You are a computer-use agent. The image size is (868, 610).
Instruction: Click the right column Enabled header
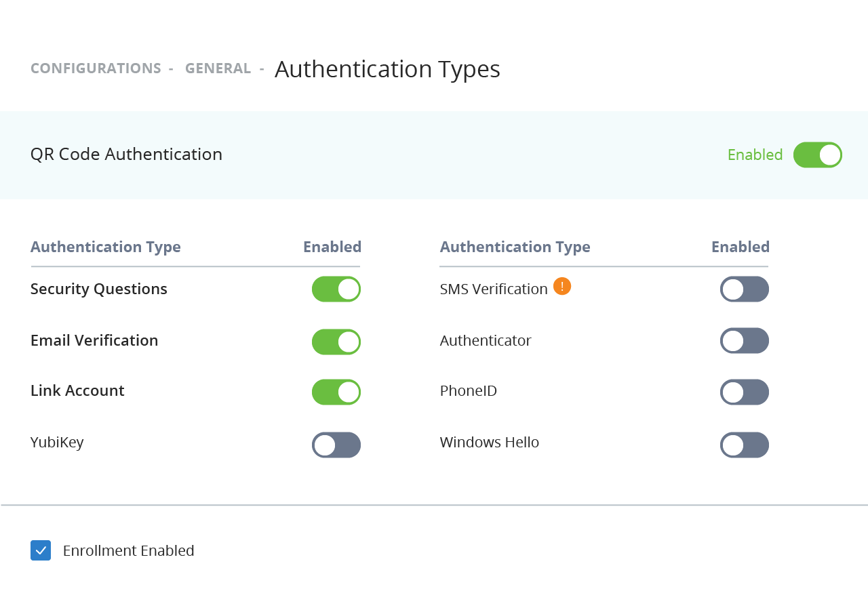pos(740,247)
